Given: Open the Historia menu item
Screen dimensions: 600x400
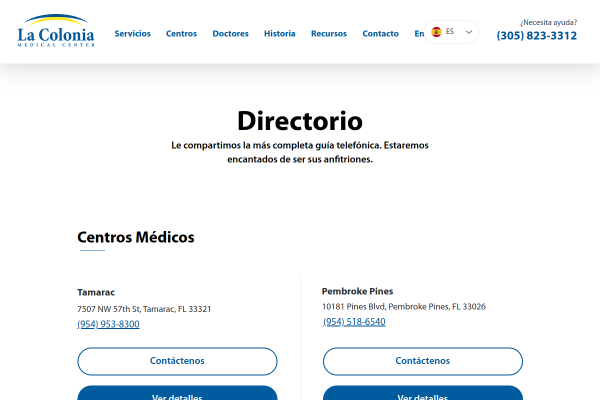Looking at the screenshot, I should coord(280,34).
